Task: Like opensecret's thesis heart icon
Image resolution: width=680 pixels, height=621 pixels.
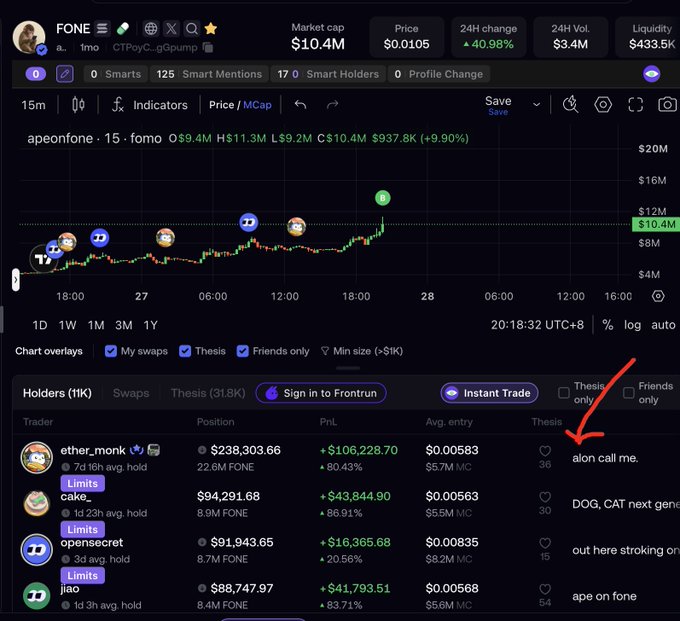Action: click(545, 543)
